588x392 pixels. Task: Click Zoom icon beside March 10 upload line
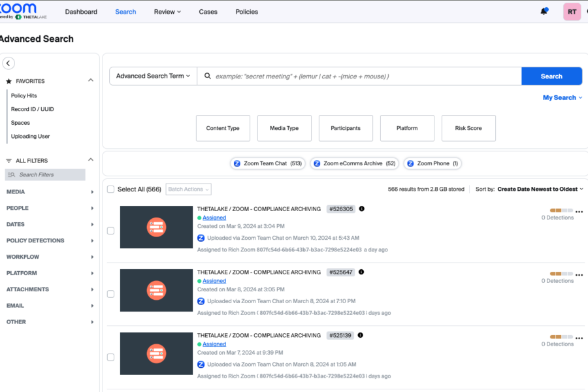201,238
